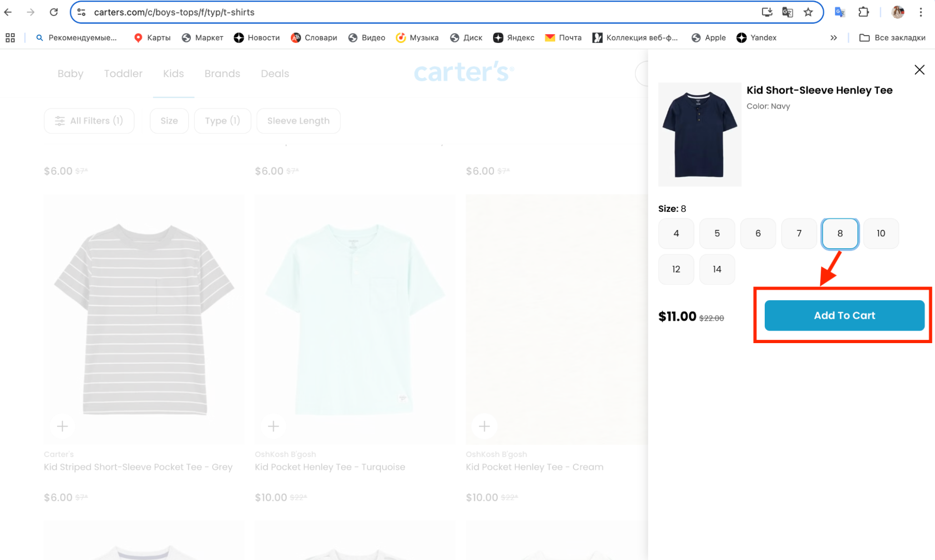Click the Add To Cart button
The width and height of the screenshot is (935, 560).
point(844,316)
